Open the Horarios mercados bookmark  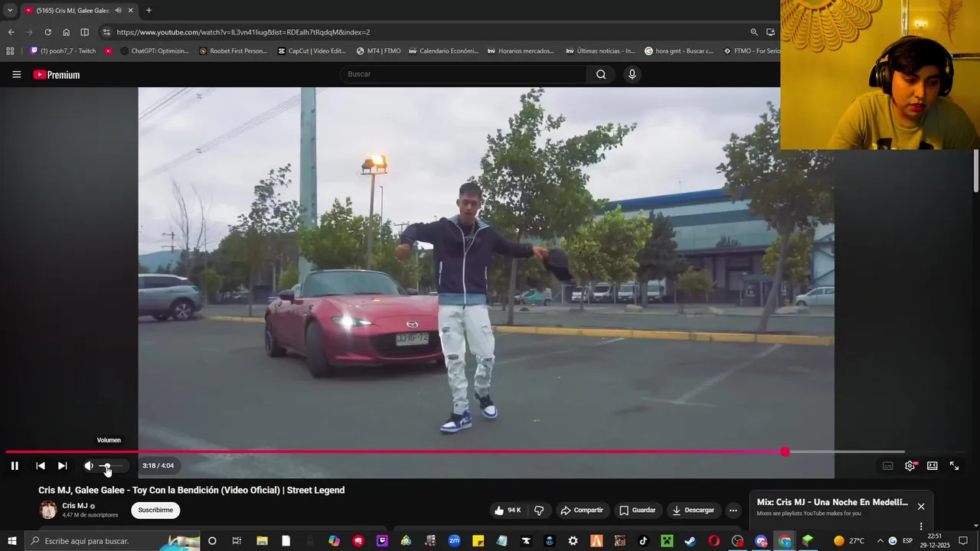[521, 51]
